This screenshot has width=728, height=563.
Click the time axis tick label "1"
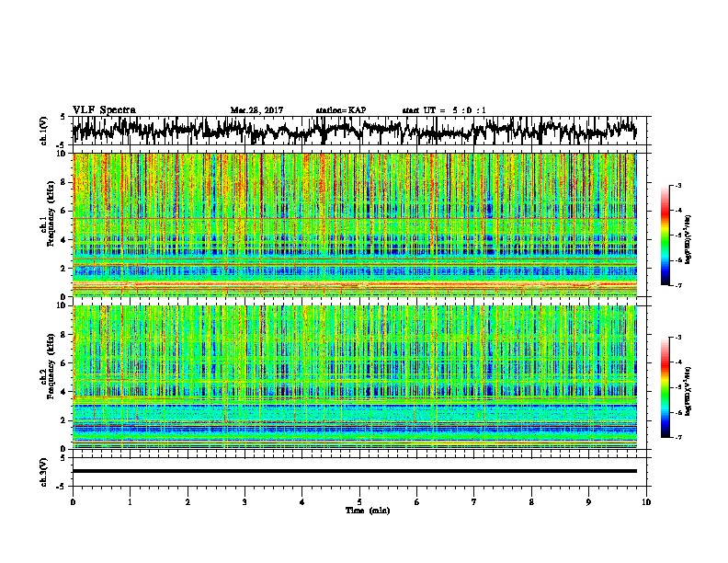pos(130,502)
